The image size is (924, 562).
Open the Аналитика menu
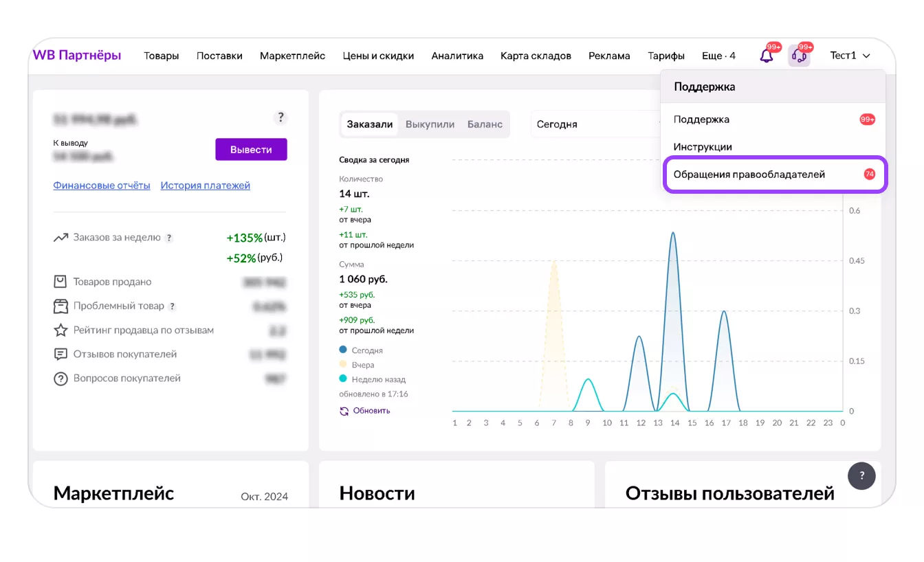coord(457,56)
